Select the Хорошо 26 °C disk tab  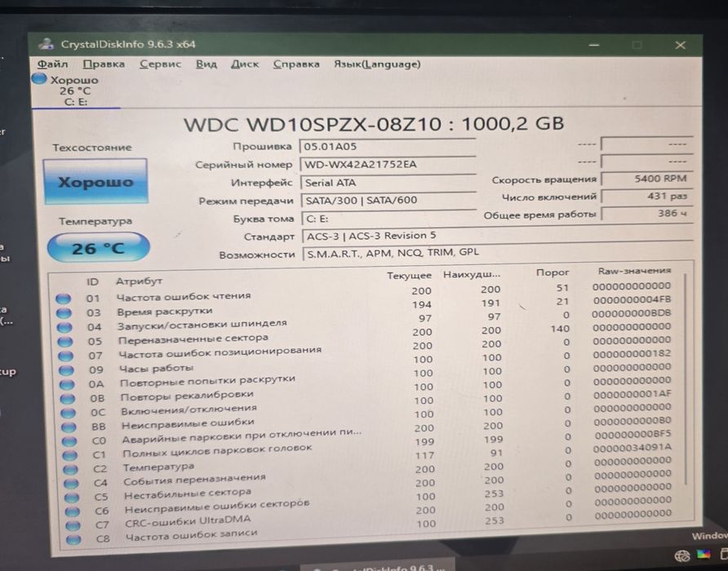point(74,91)
